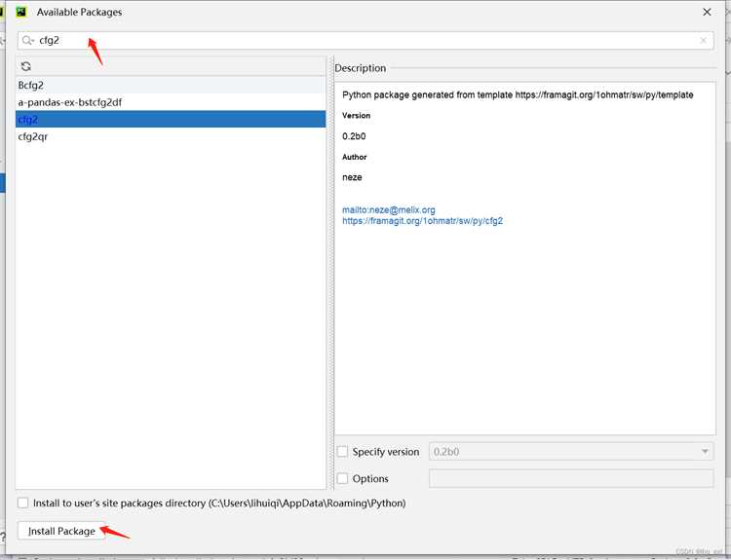The image size is (731, 560).
Task: Click the PyCharm icon in title bar
Action: point(21,12)
